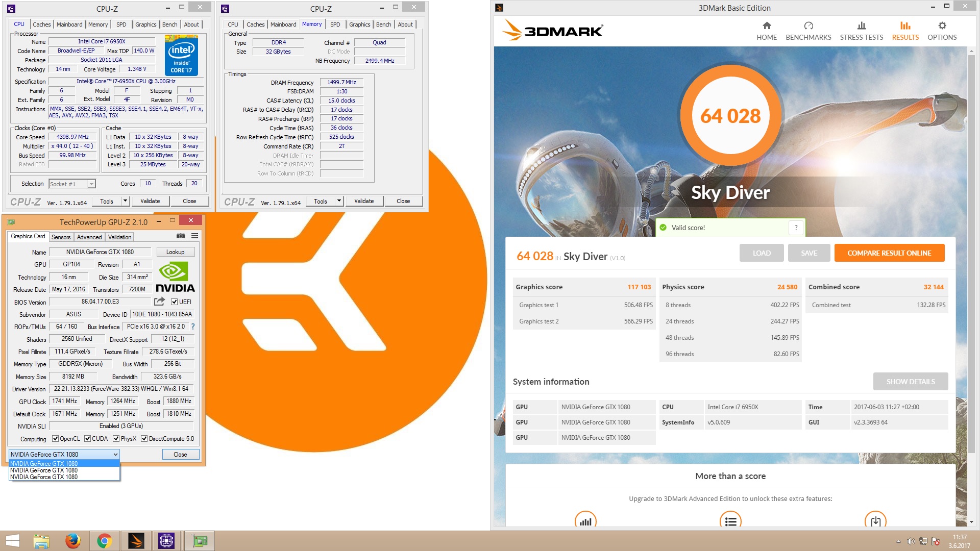Toggle the UEFI checkbox in GPU-Z

174,302
